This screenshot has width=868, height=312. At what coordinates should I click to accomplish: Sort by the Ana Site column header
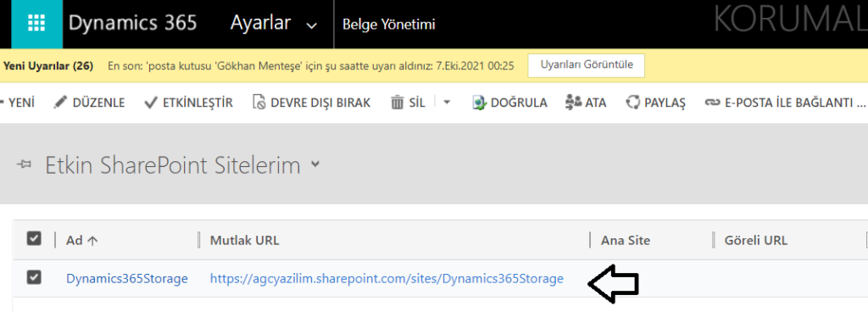pos(626,240)
